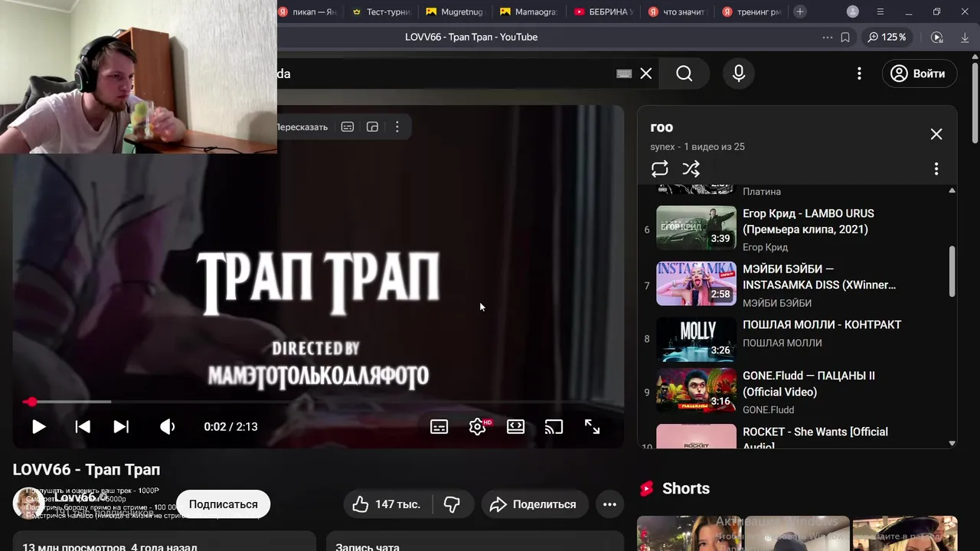980x551 pixels.
Task: Click the 125 % zoom indicator
Action: tap(887, 37)
